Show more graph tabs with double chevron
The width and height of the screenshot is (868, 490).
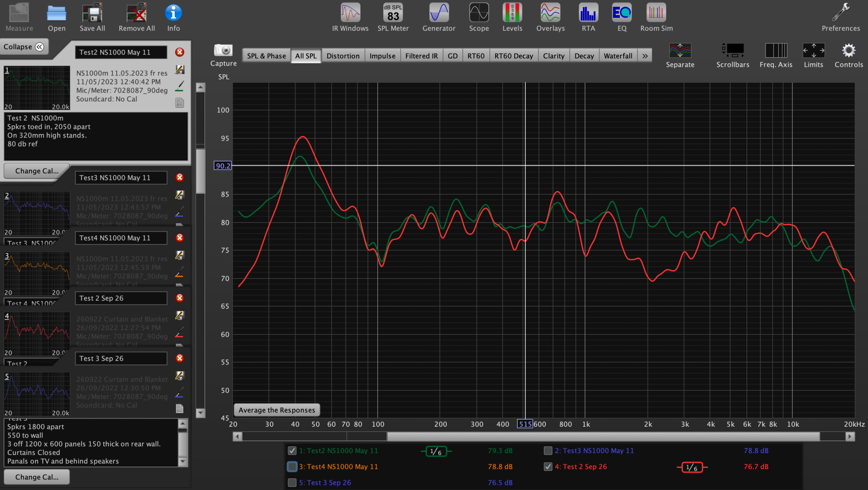645,56
